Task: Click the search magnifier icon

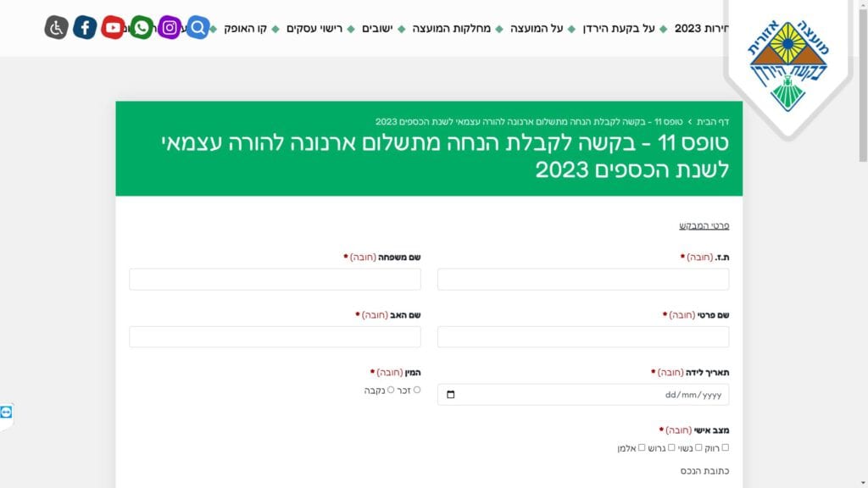Action: (x=198, y=28)
